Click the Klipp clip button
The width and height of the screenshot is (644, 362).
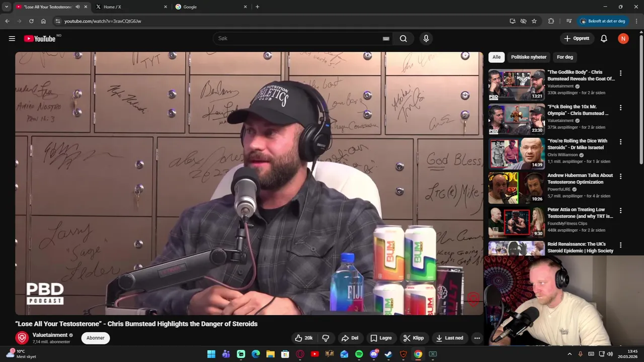coord(414,338)
